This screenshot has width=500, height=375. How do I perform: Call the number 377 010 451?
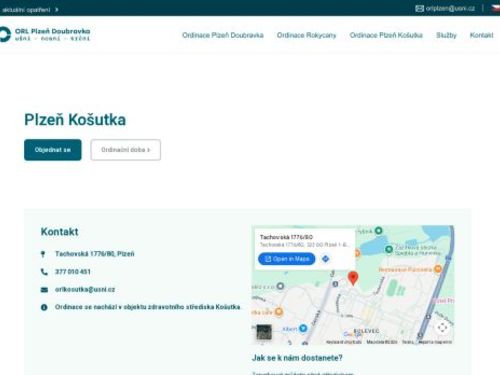(x=73, y=272)
